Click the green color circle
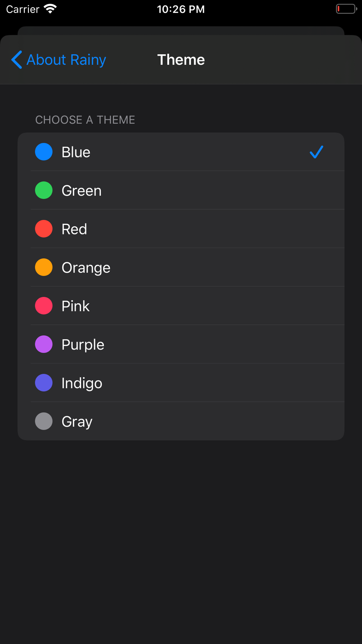 tap(44, 190)
